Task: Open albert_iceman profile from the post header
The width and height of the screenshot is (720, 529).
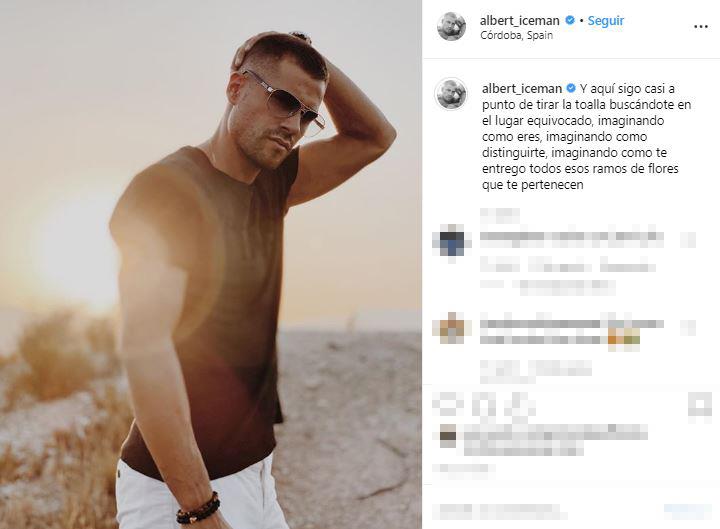Action: [519, 21]
